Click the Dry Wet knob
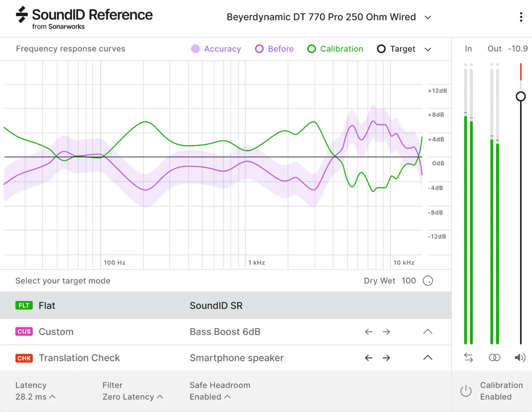 pos(428,281)
